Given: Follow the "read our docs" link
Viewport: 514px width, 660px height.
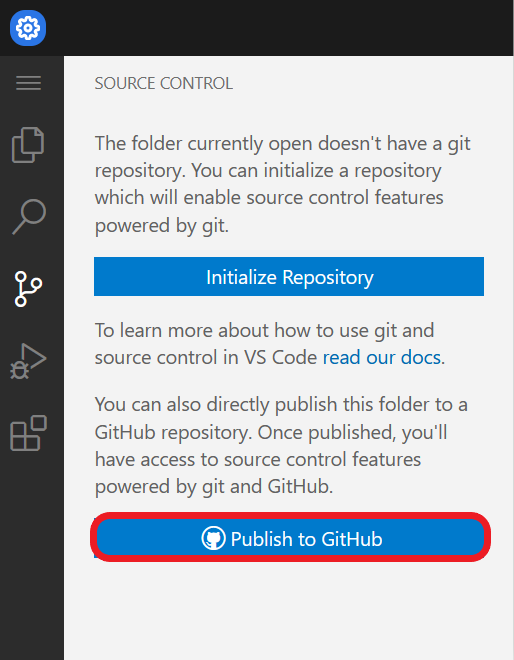Looking at the screenshot, I should tap(381, 357).
